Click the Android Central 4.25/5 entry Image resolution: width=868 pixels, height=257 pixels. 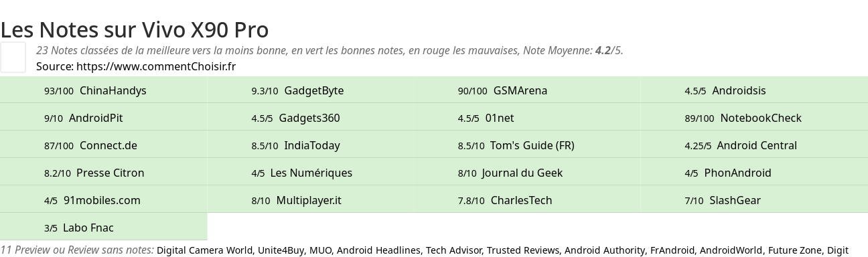(754, 145)
